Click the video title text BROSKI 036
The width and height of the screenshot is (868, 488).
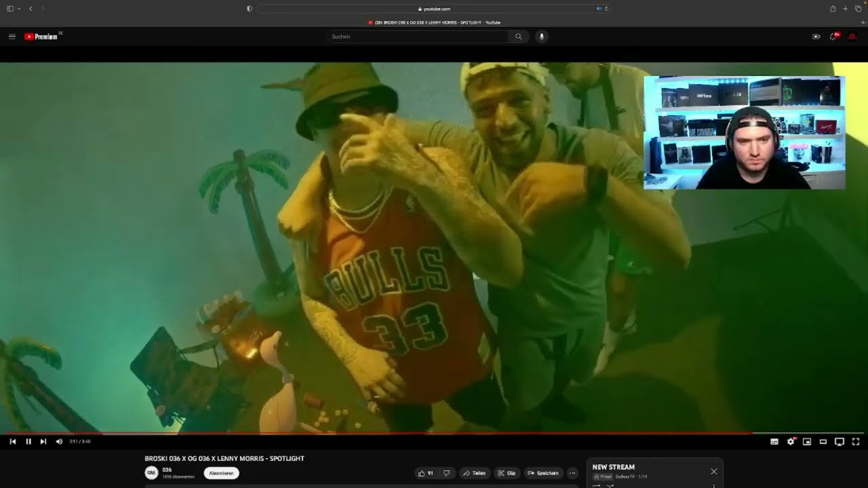click(224, 459)
